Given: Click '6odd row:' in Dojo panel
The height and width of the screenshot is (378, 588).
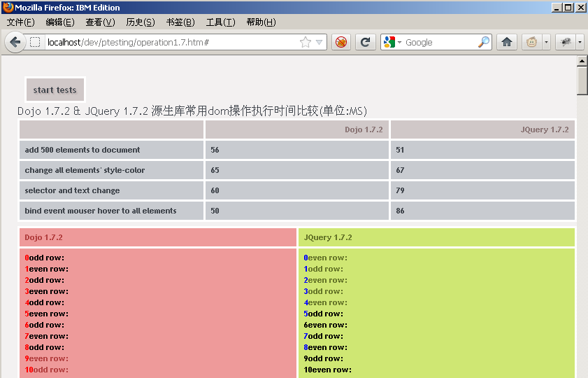Looking at the screenshot, I should pos(45,325).
